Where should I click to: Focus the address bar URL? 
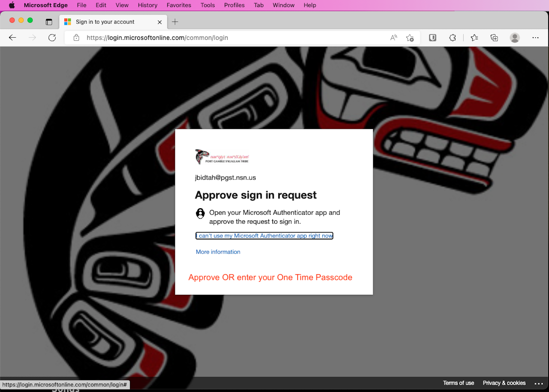click(157, 38)
